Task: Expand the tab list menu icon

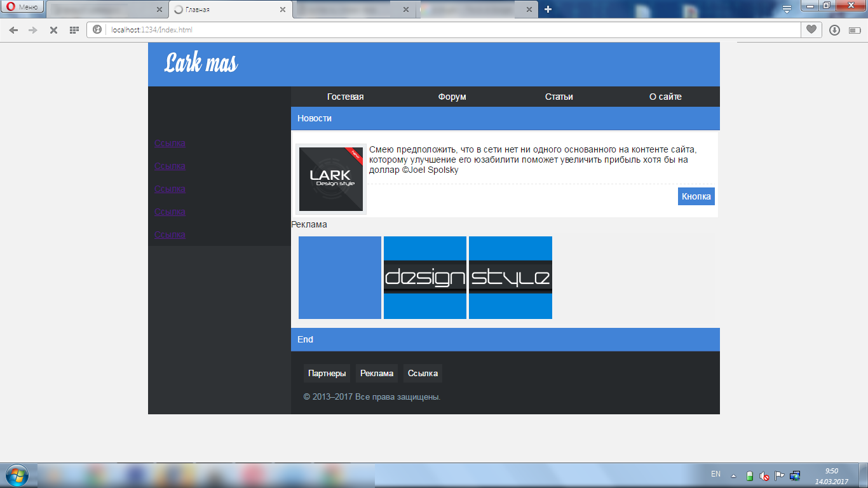Action: 787,10
